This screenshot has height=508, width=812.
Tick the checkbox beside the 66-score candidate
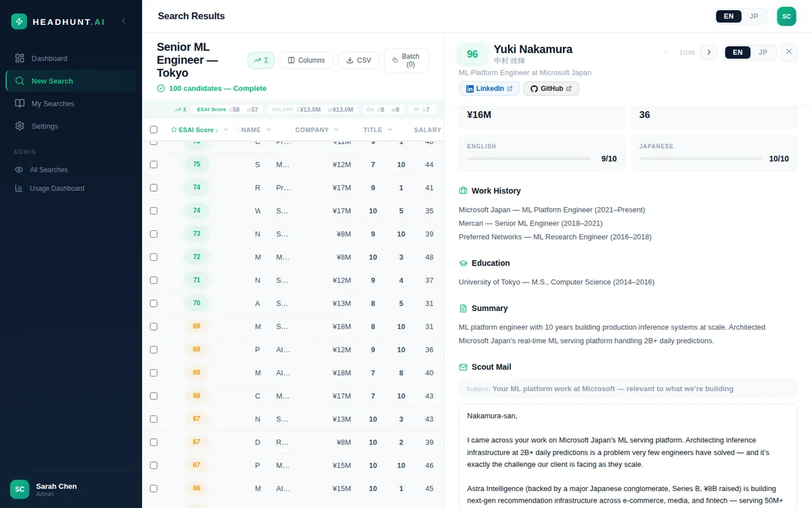[x=154, y=488]
